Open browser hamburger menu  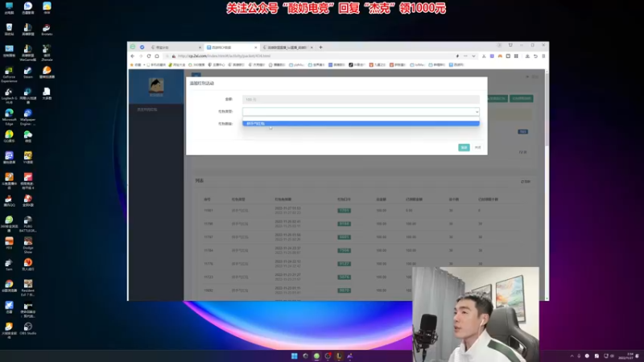point(543,56)
